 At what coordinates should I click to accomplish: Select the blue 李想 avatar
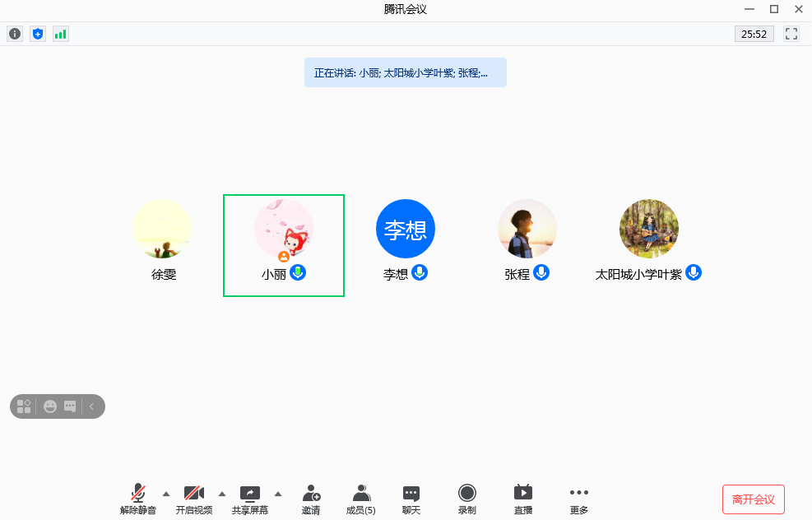406,229
